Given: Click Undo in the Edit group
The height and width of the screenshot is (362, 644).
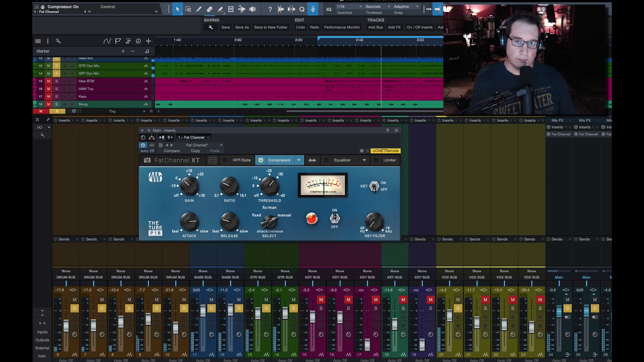Looking at the screenshot, I should (300, 27).
